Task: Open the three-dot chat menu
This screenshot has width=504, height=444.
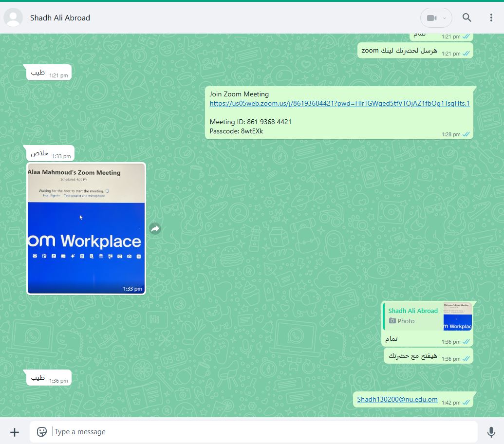Action: [491, 18]
